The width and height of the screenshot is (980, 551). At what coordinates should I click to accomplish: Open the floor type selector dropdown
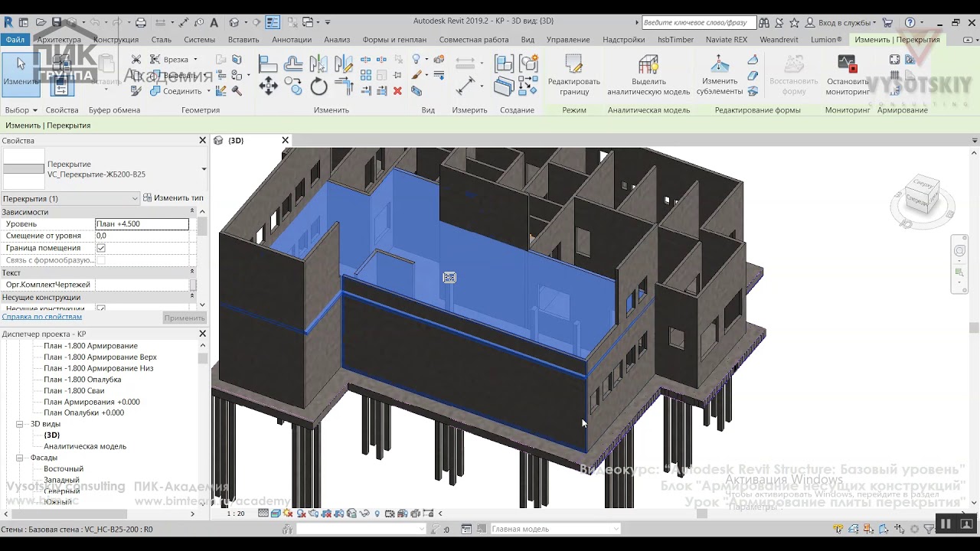204,169
